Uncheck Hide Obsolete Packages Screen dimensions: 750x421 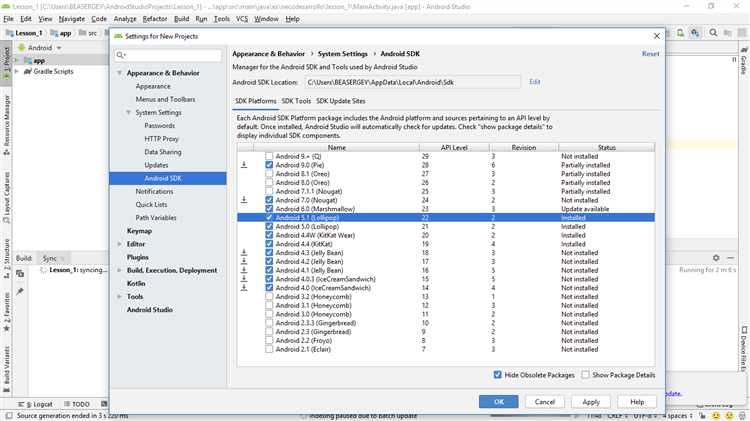click(498, 375)
